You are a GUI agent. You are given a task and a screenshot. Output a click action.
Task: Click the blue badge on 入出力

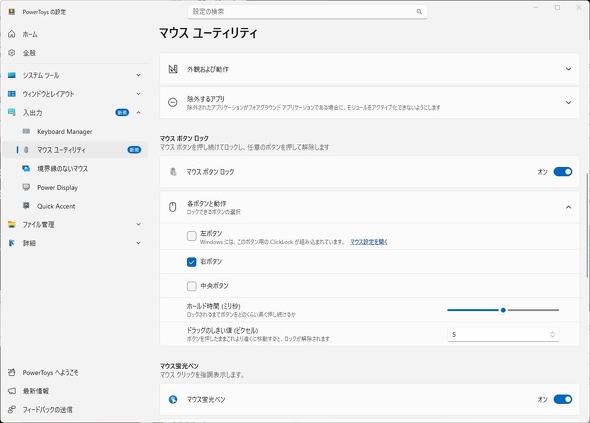click(122, 112)
